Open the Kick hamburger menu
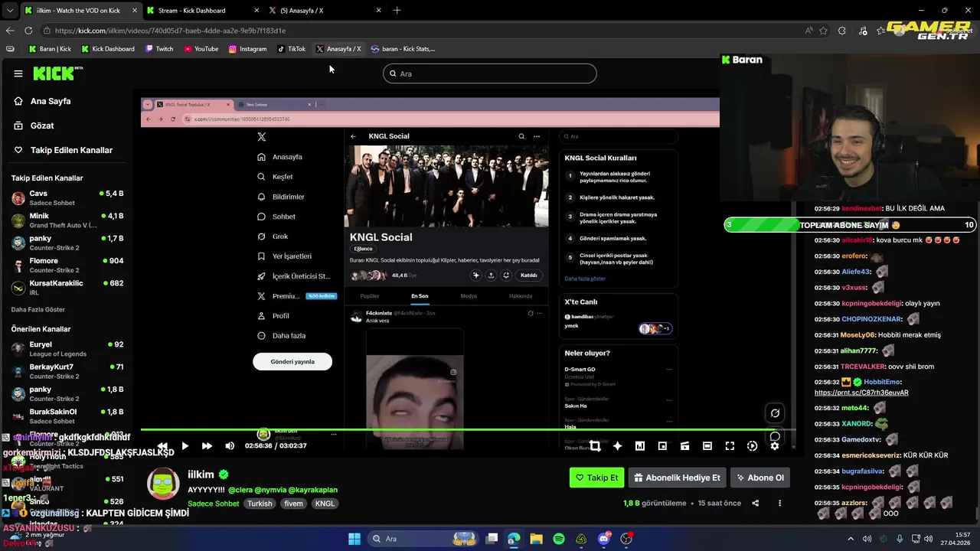980x551 pixels. click(x=18, y=73)
